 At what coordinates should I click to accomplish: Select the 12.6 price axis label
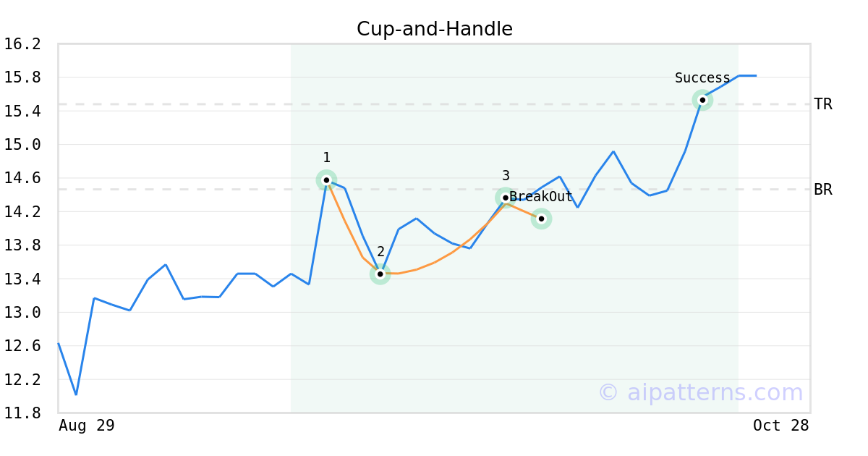(x=22, y=346)
